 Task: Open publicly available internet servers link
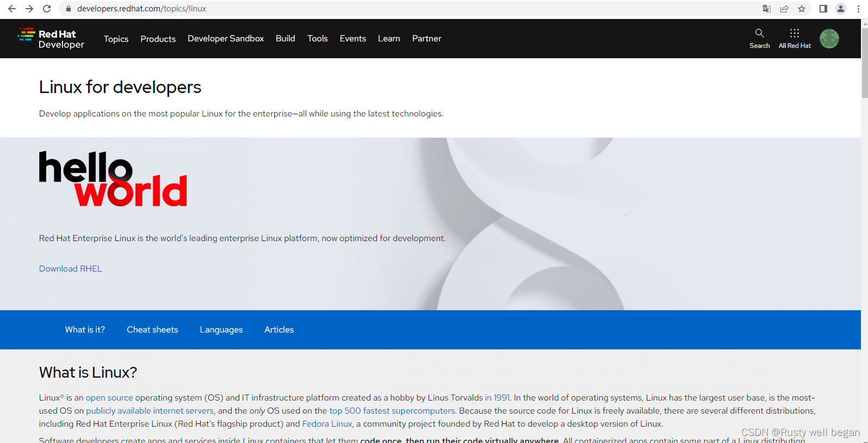[x=150, y=411]
